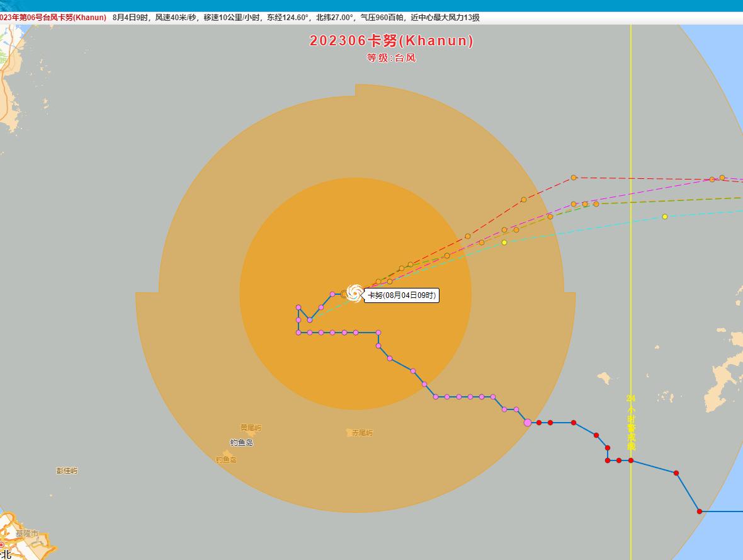Screen dimensions: 743x560
Task: Click the red track point on the yellow warning line
Action: coord(631,460)
